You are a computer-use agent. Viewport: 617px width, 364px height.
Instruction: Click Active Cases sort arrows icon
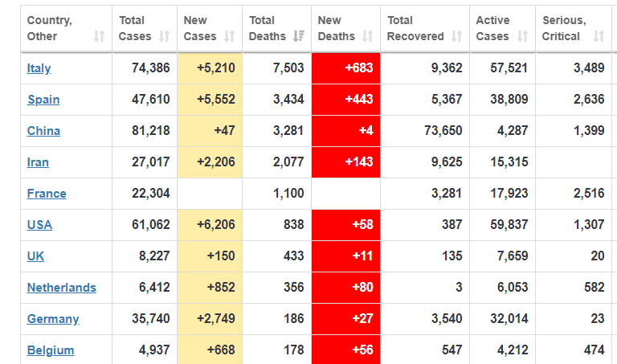(x=522, y=36)
